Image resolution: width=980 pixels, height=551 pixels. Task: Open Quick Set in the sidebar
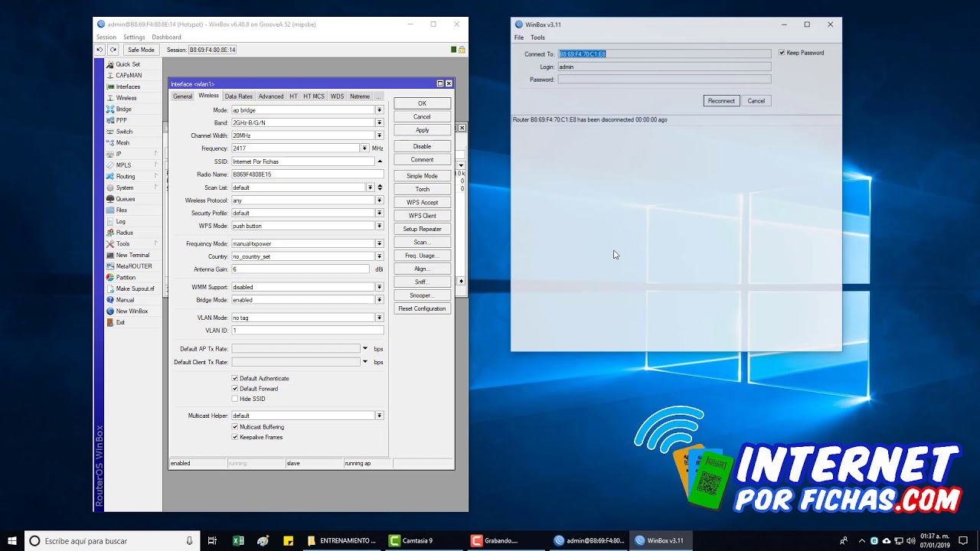click(128, 64)
